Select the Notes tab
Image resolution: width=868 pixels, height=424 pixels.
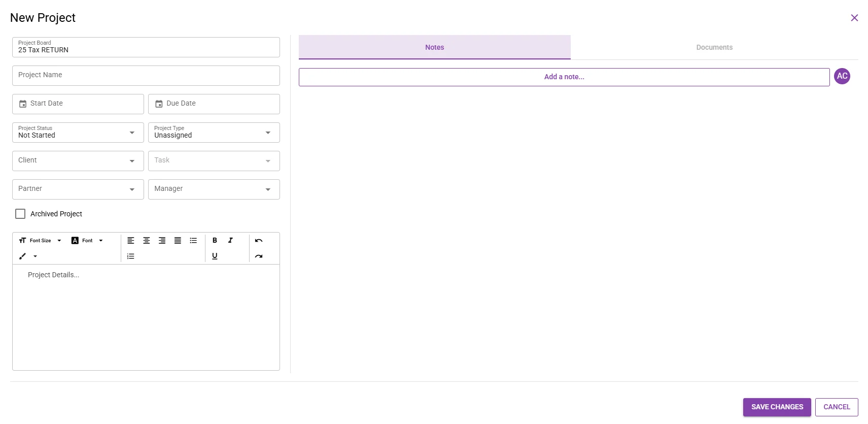click(x=435, y=47)
